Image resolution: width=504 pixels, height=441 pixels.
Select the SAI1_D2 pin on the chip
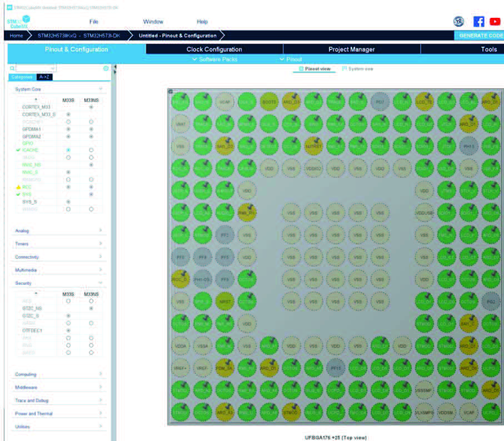224,146
